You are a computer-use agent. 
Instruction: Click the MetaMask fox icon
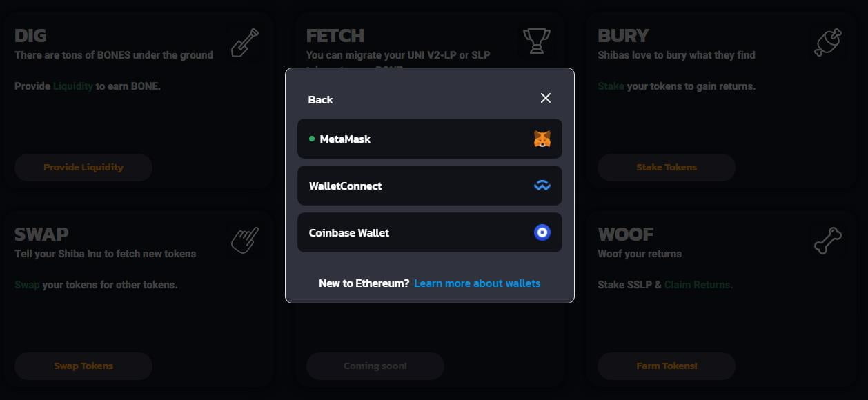coord(542,139)
